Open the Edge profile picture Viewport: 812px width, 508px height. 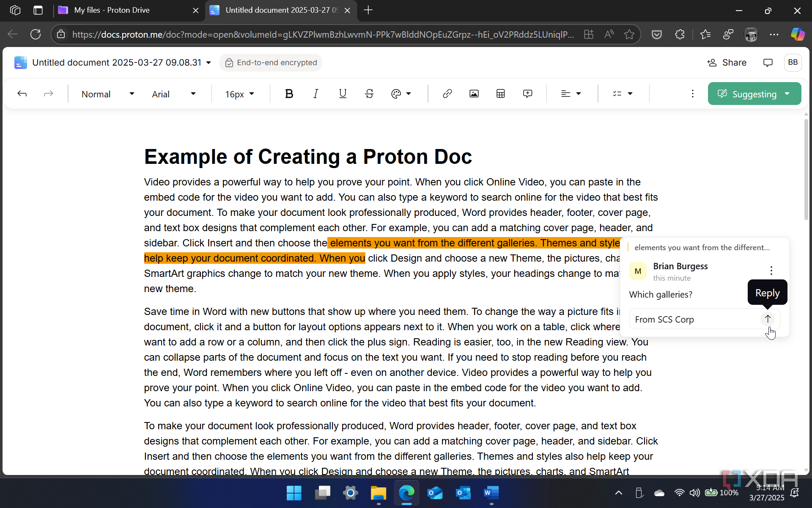click(x=751, y=34)
